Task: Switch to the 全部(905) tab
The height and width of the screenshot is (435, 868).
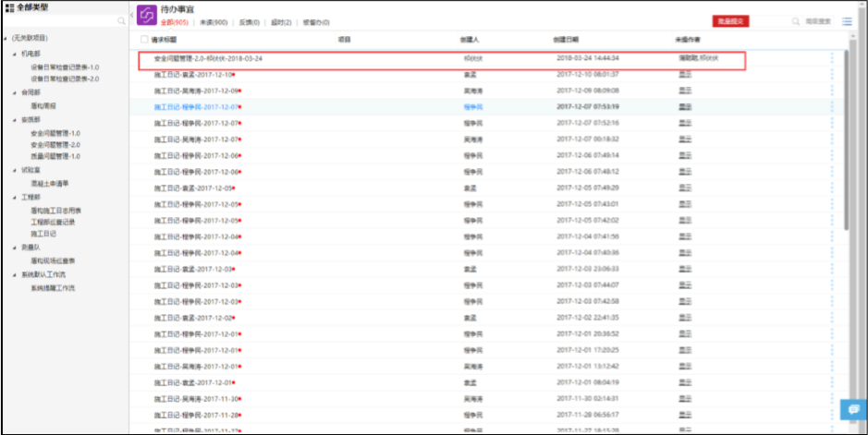Action: tap(175, 23)
